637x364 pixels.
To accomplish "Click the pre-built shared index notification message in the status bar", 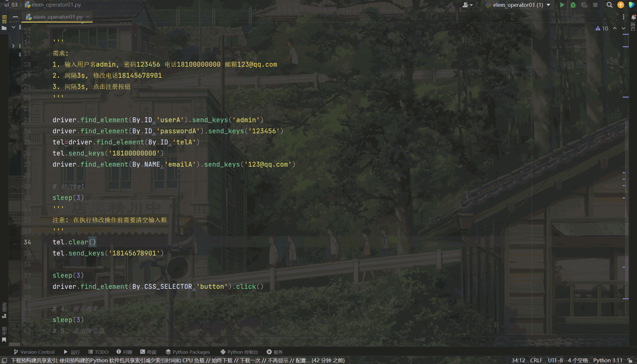I will pos(178,361).
